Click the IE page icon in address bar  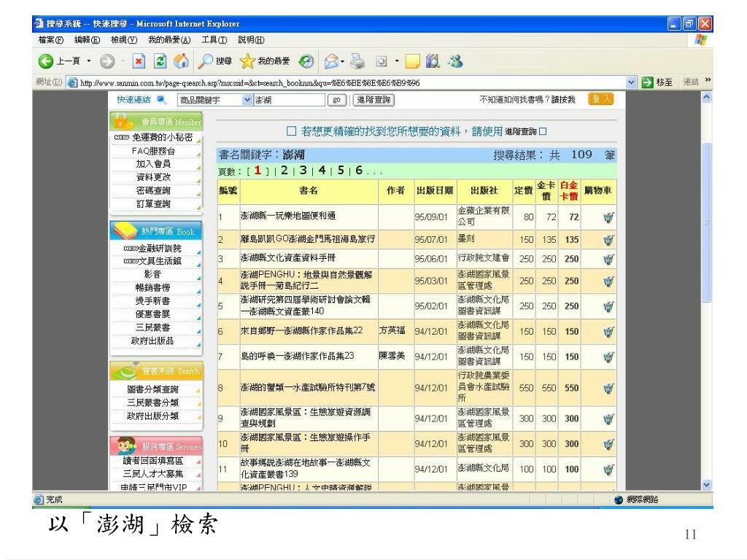pos(72,82)
